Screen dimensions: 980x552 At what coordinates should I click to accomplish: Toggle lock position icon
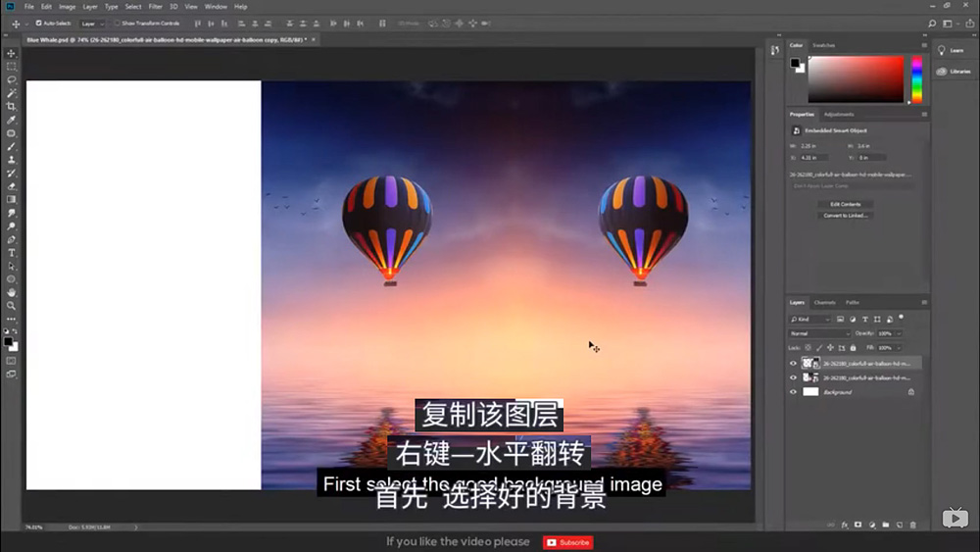coord(831,348)
